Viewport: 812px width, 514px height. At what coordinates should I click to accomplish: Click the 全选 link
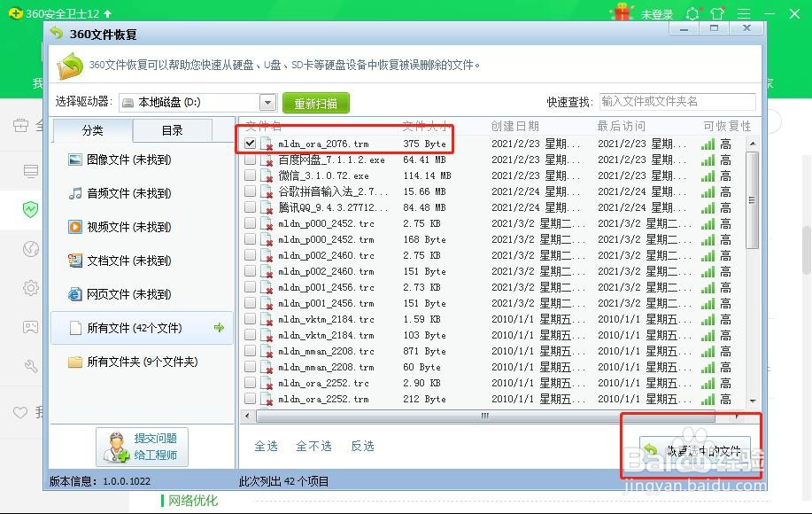[x=267, y=446]
